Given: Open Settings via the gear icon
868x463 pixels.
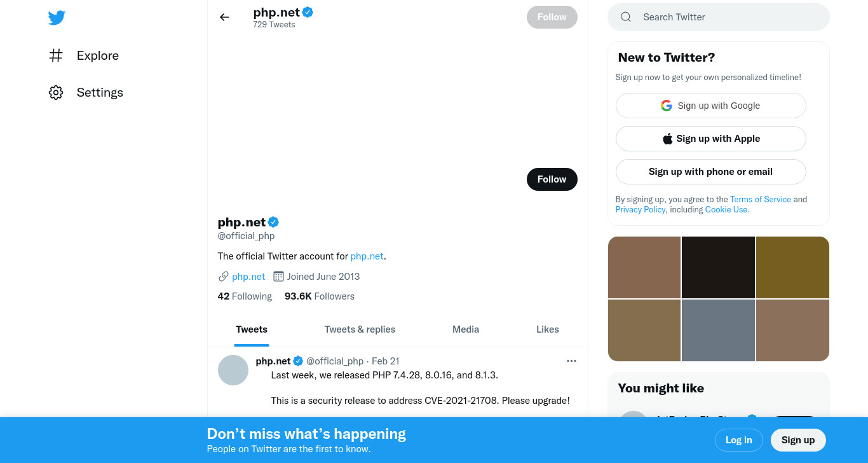Looking at the screenshot, I should click(x=56, y=92).
